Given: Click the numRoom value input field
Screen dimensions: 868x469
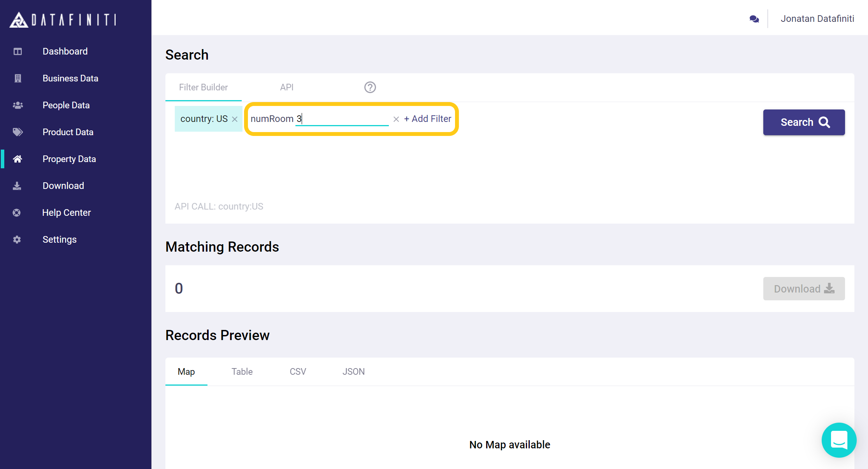Looking at the screenshot, I should coord(343,119).
